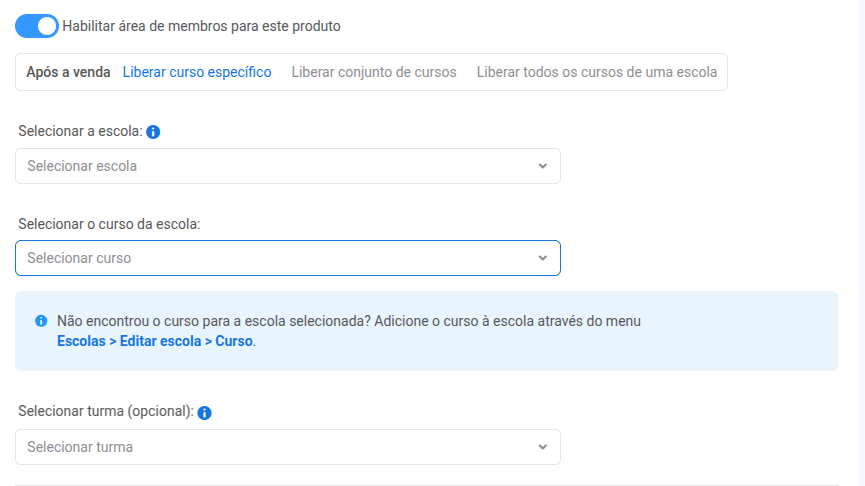Click the chevron arrow in school dropdown
The width and height of the screenshot is (865, 486).
(542, 166)
